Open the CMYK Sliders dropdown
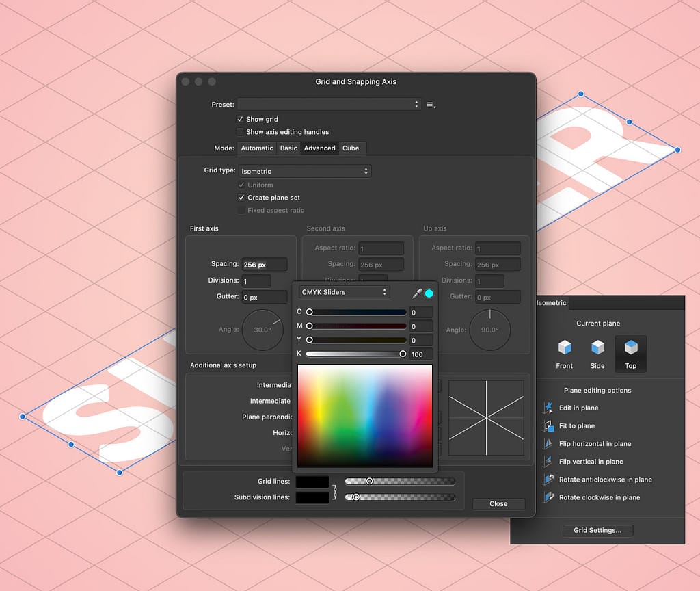This screenshot has height=591, width=700. (x=345, y=292)
